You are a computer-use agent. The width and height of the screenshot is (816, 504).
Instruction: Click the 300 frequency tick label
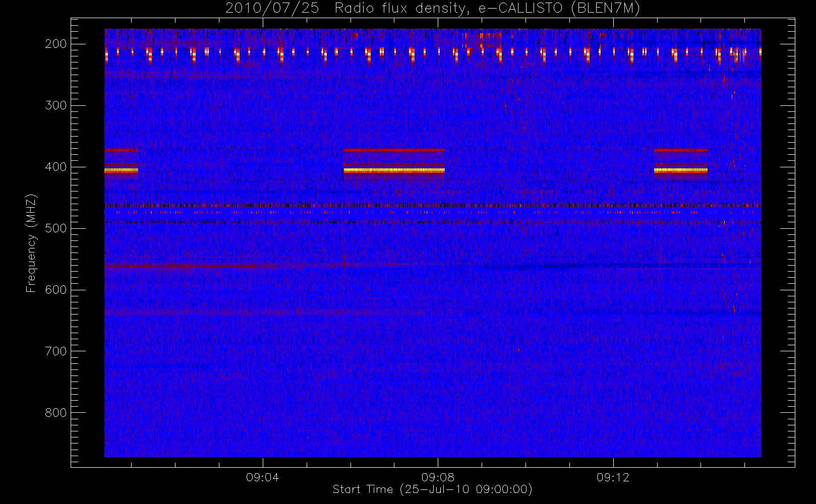(x=56, y=105)
